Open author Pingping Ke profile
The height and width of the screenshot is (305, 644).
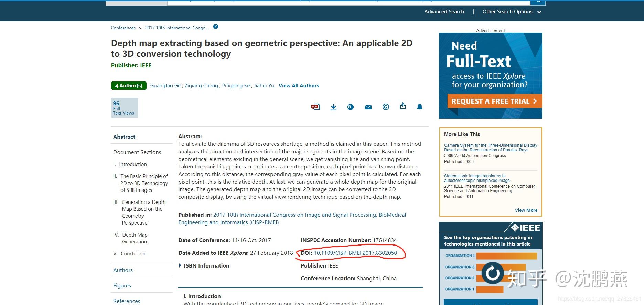point(236,86)
